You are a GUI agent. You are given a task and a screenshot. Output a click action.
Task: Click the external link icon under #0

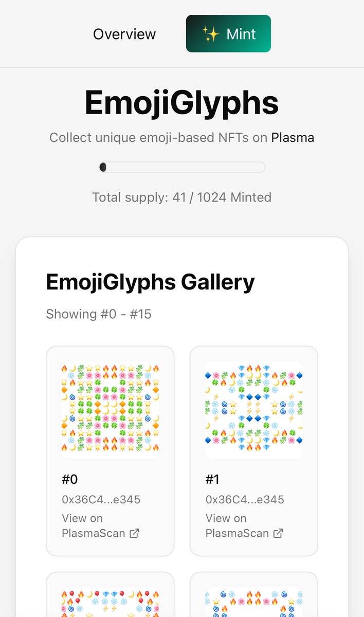click(135, 533)
